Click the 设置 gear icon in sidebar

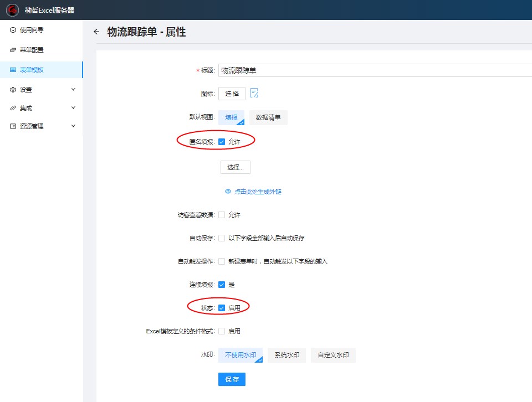(13, 90)
